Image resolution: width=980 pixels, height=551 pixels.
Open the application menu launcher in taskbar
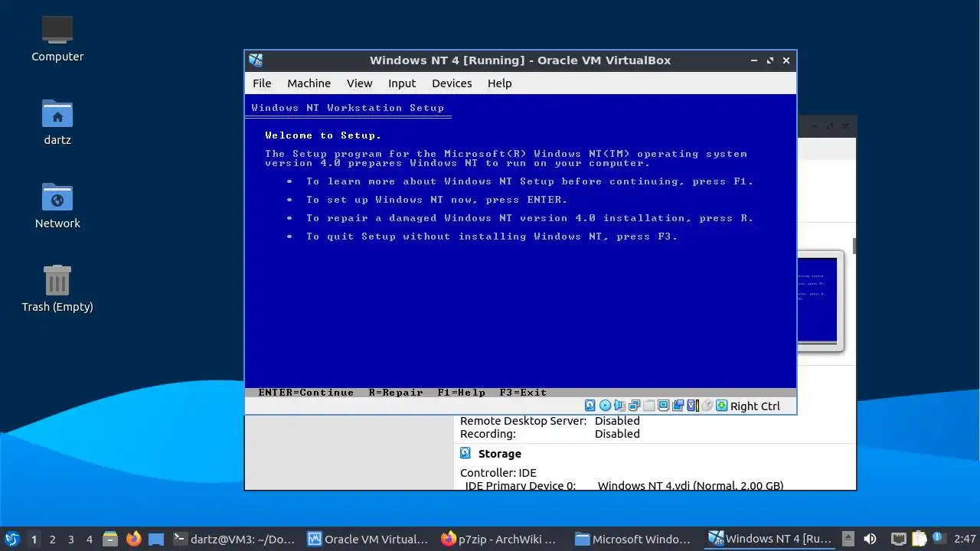click(11, 539)
